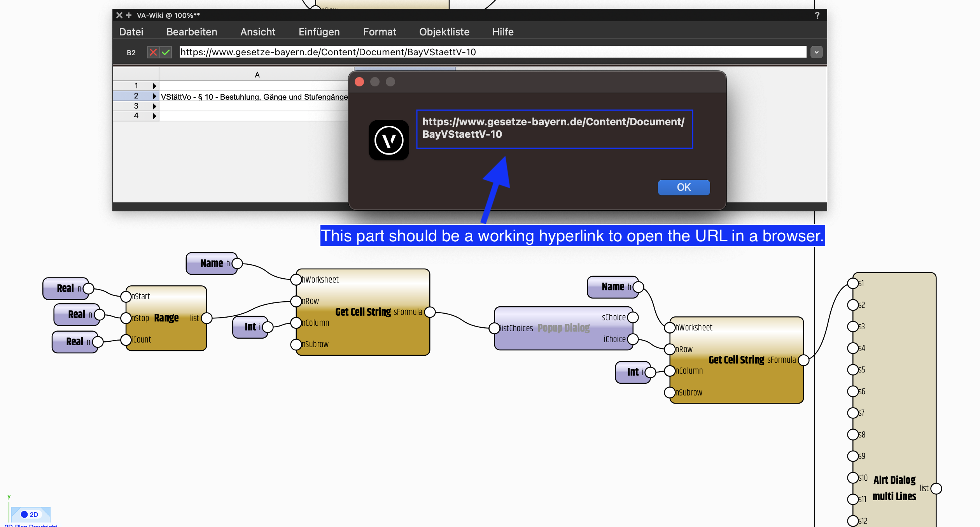The image size is (980, 527).
Task: Click the list output port of Range node
Action: tap(207, 318)
